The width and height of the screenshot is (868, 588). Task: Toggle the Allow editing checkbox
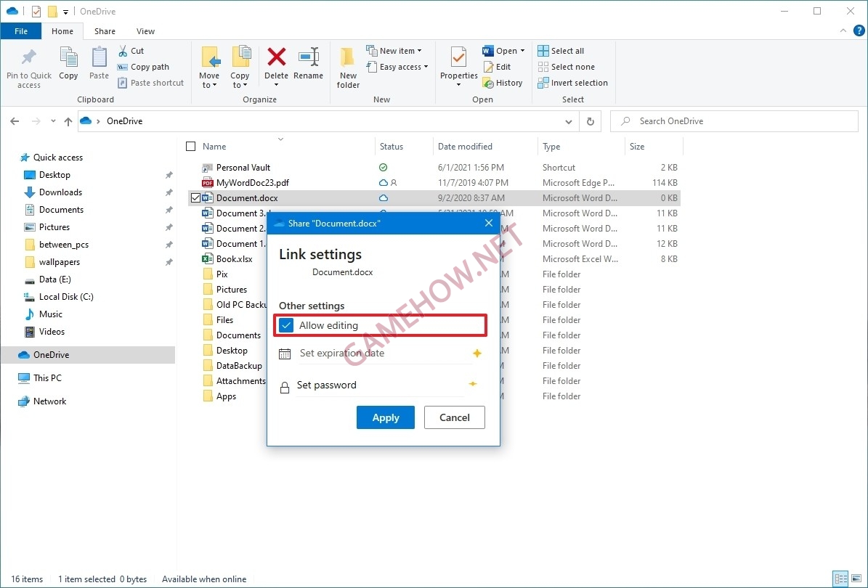[285, 325]
